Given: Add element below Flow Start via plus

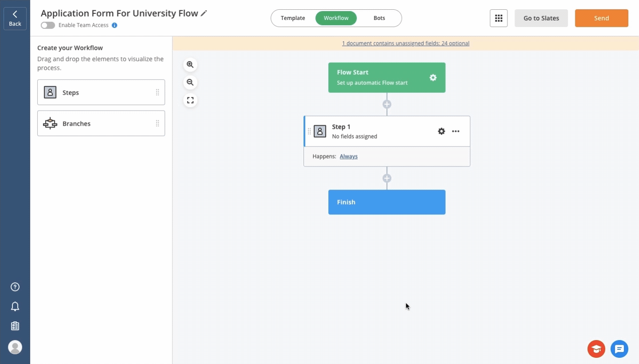Looking at the screenshot, I should 387,104.
